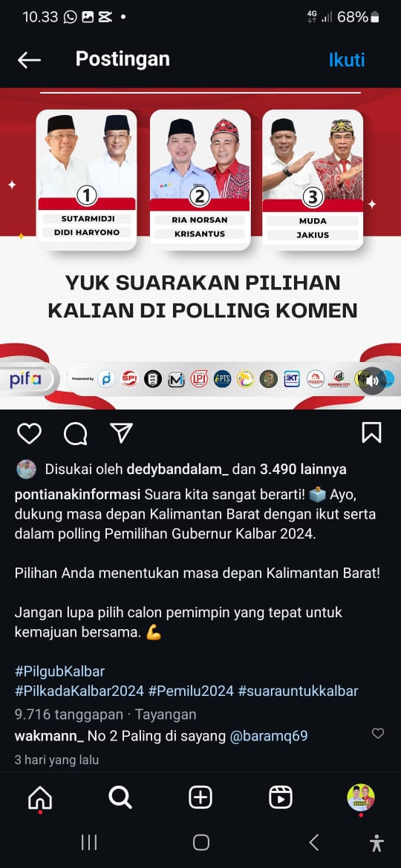This screenshot has width=401, height=868.
Task: Open the pontianakinformasi username link
Action: pos(78,494)
